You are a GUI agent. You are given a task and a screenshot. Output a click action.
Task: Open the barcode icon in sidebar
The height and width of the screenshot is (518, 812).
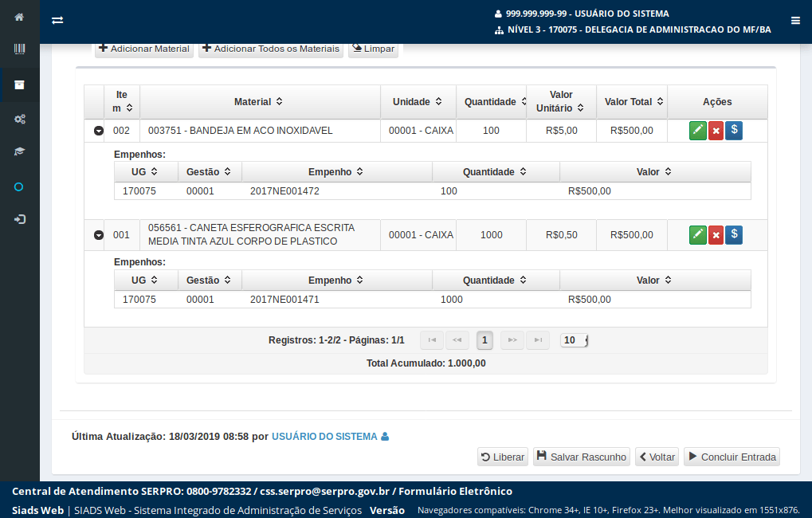tap(19, 49)
